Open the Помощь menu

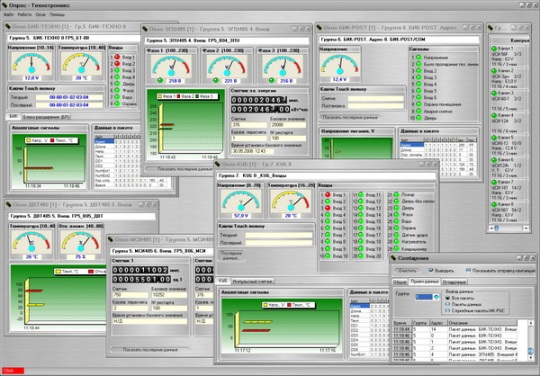click(57, 15)
